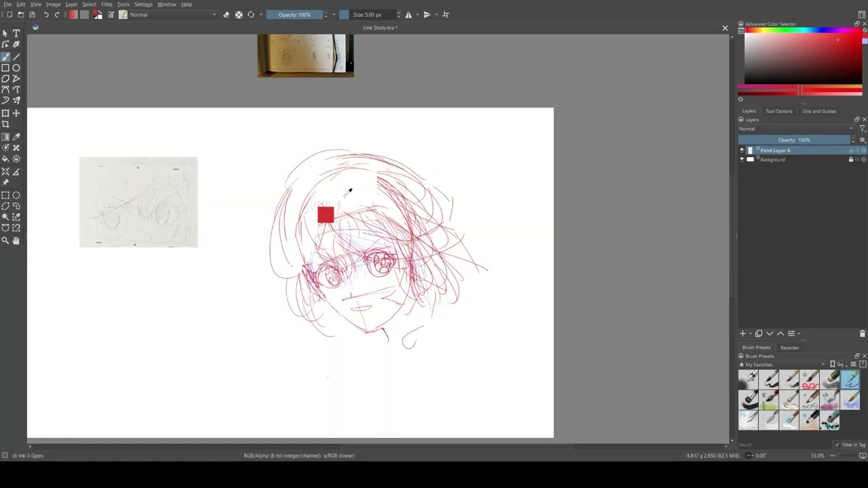Hide Paint Layer 6 with eye icon
Screen dimensions: 868x488
[741, 150]
